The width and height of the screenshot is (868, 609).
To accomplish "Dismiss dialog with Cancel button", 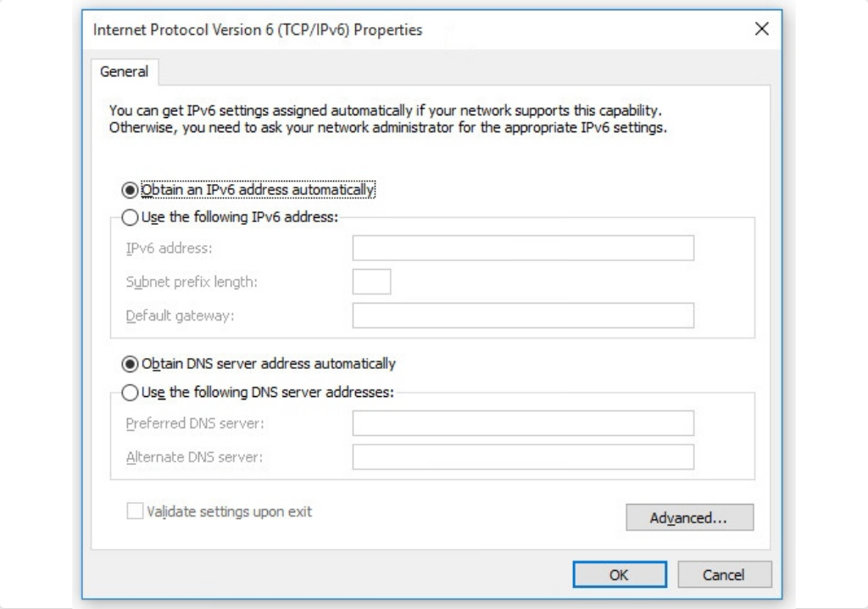I will pyautogui.click(x=724, y=574).
